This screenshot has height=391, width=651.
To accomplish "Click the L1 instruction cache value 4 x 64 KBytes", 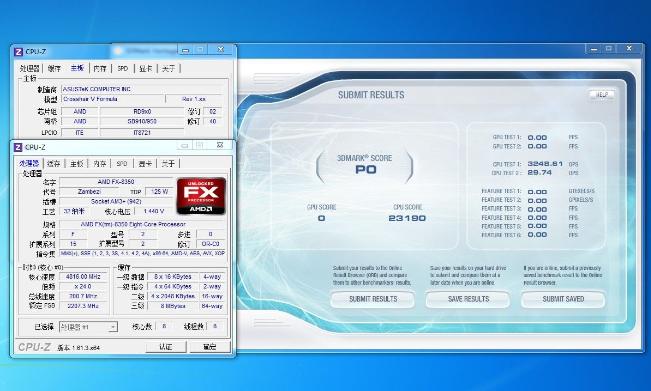I will point(173,287).
